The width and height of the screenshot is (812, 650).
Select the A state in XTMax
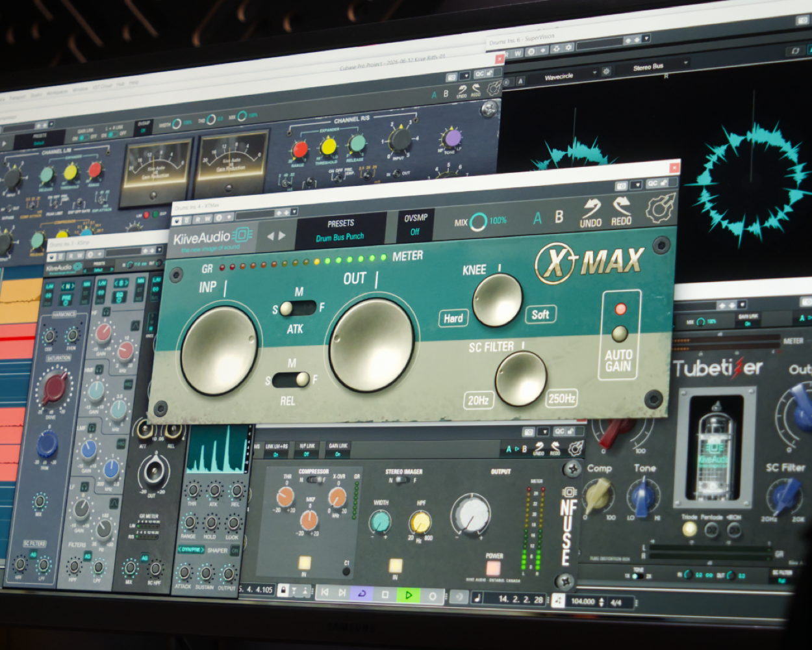(537, 219)
